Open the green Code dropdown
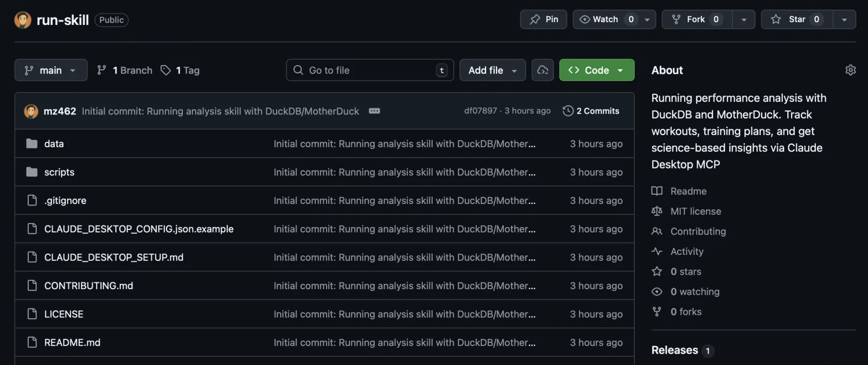This screenshot has height=365, width=868. [597, 70]
